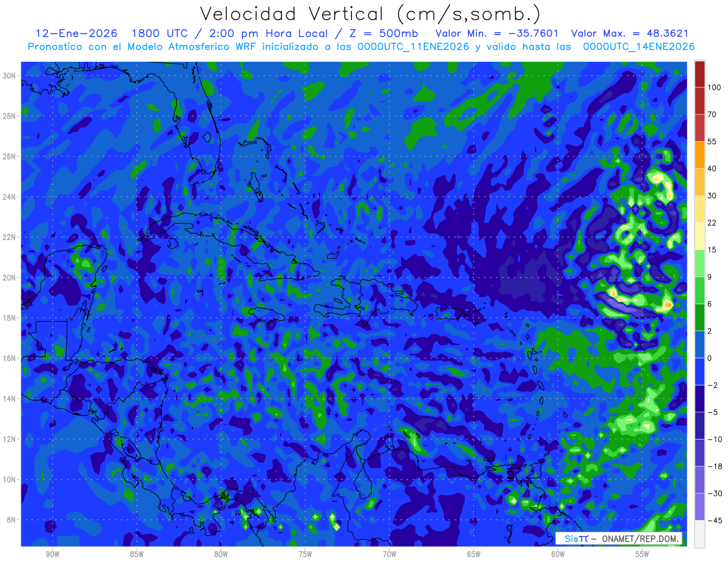This screenshot has height=562, width=728.
Task: Click the '14N' latitude label
Action: (10, 398)
